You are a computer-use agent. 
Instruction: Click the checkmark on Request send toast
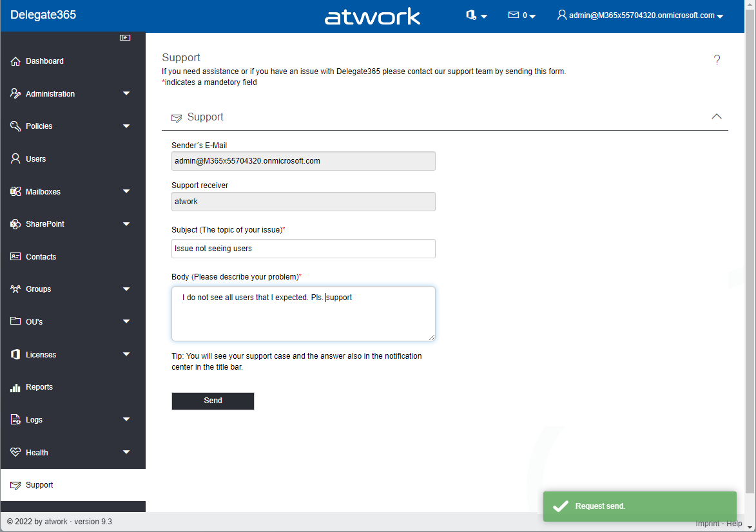[560, 506]
